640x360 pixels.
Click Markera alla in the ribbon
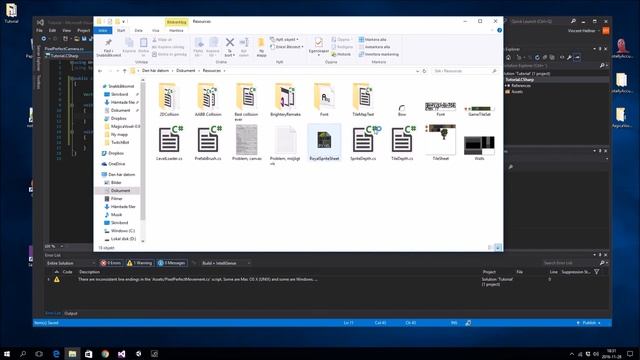click(x=372, y=40)
